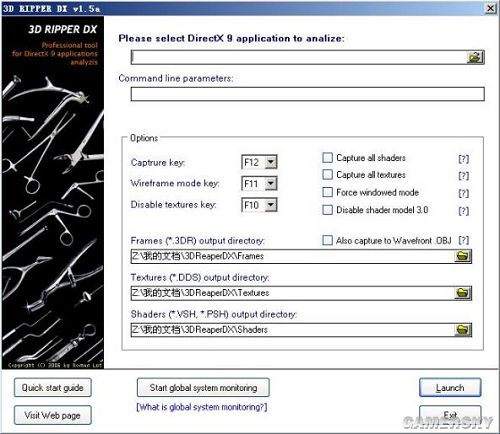Show help for Capture all textures
The image size is (500, 434).
tap(464, 176)
